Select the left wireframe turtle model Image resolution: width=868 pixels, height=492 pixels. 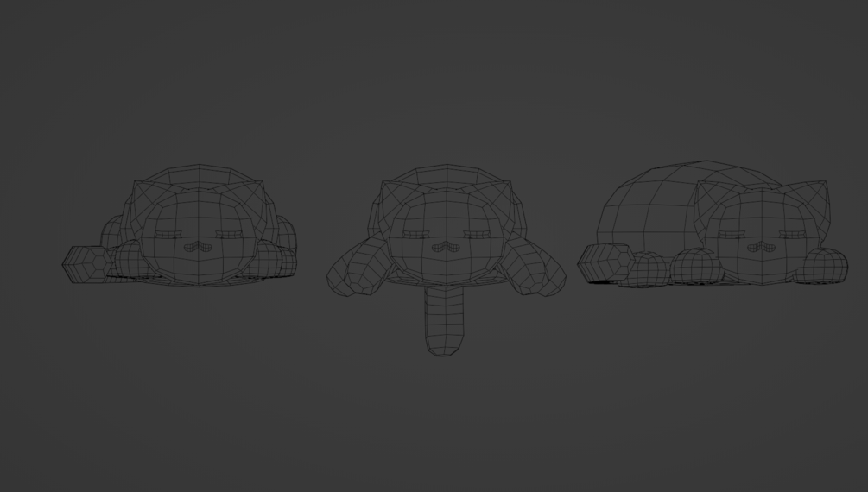click(x=180, y=225)
